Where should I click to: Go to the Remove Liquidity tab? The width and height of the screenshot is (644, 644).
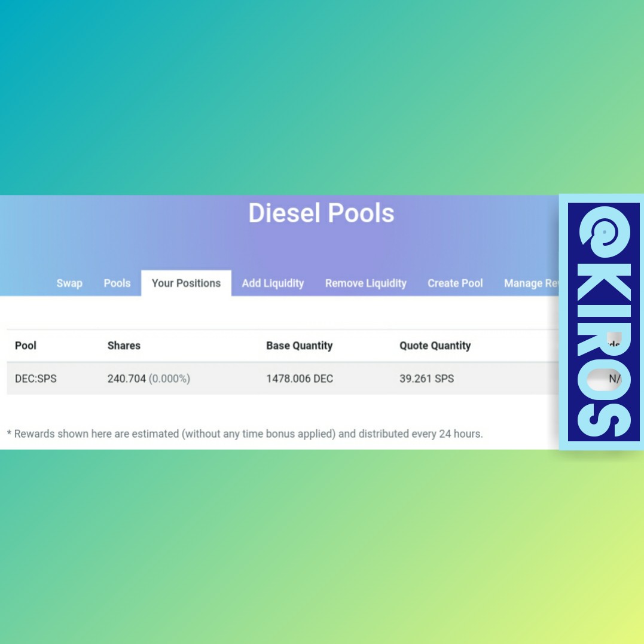366,283
